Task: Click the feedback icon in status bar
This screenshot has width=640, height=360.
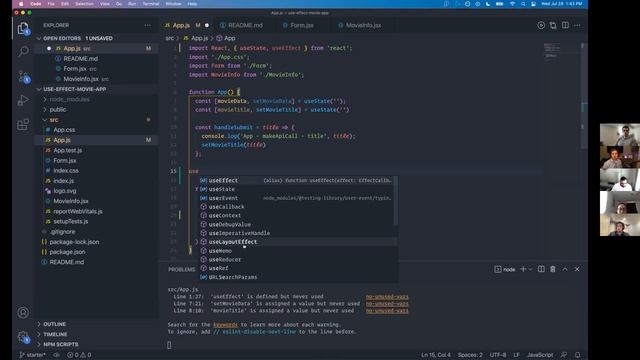Action: (x=564, y=355)
